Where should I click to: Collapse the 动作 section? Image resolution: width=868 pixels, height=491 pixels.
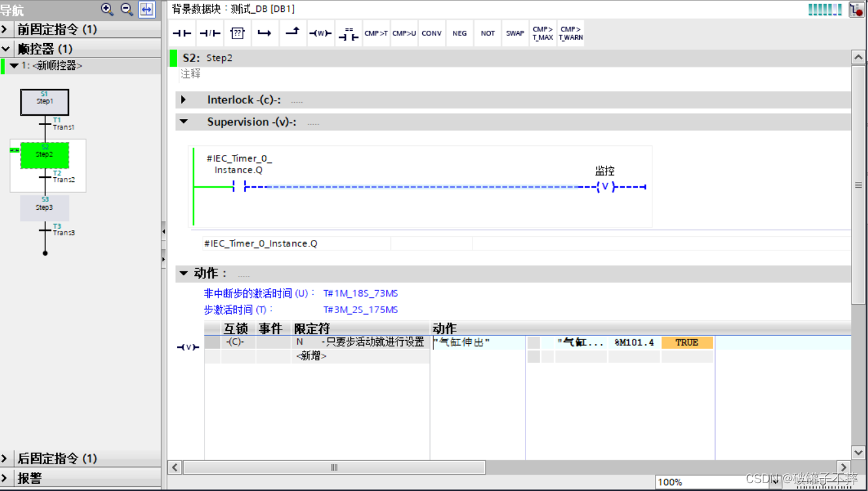point(184,273)
